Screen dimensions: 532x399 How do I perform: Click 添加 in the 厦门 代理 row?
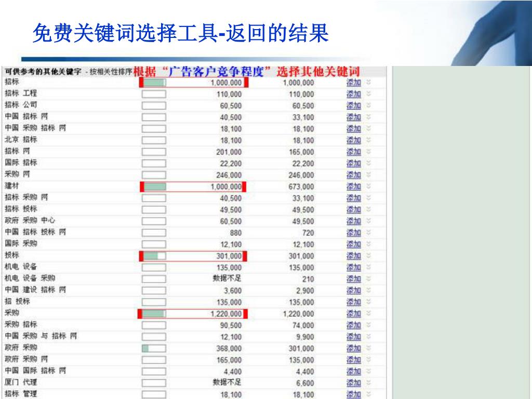click(353, 383)
